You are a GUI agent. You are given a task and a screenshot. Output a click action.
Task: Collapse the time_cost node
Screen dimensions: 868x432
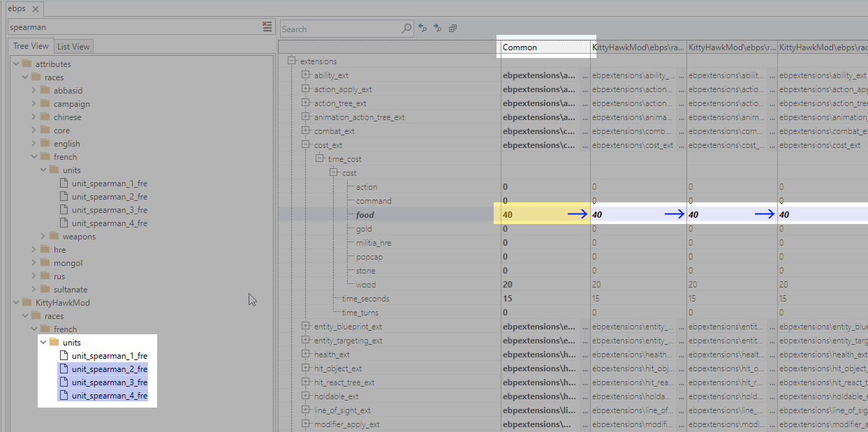click(319, 158)
